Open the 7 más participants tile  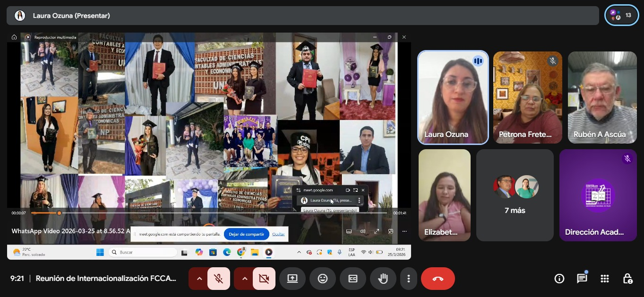point(515,195)
